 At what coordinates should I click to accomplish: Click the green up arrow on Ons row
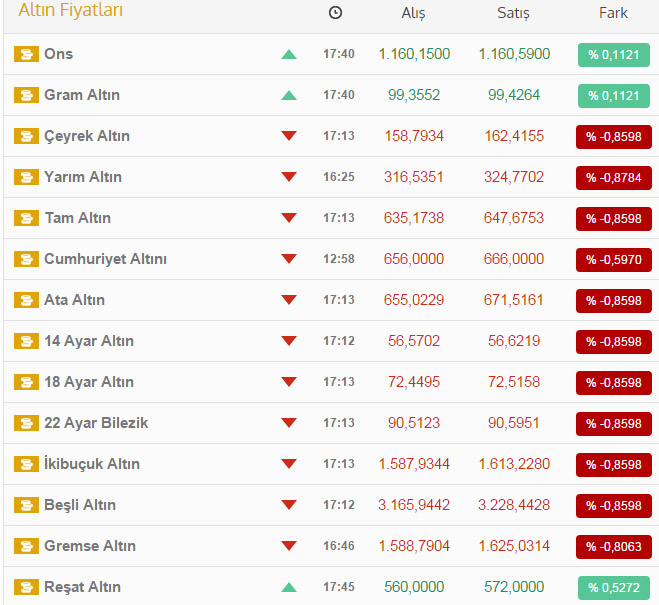click(289, 54)
